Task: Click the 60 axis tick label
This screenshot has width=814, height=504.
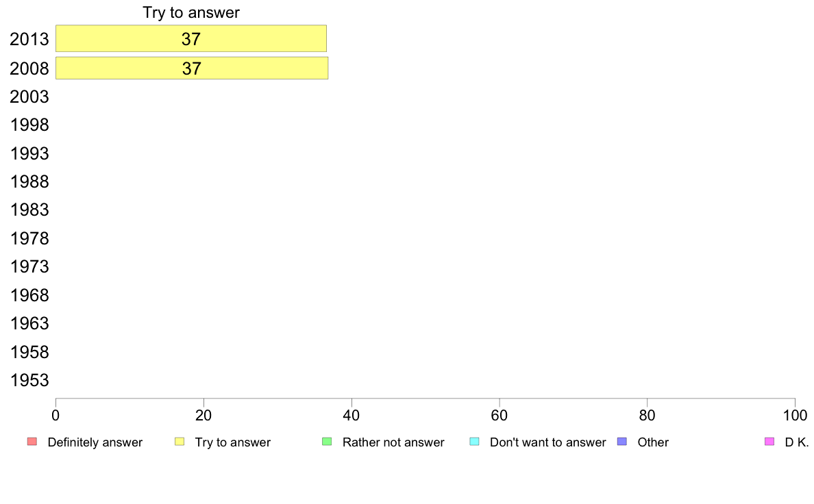Action: [499, 415]
